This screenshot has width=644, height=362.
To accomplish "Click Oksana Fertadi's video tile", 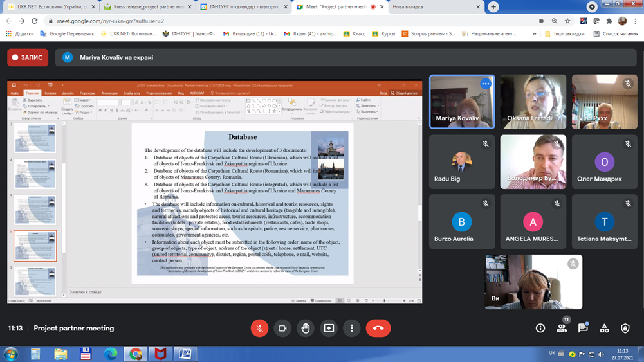I will pos(533,102).
